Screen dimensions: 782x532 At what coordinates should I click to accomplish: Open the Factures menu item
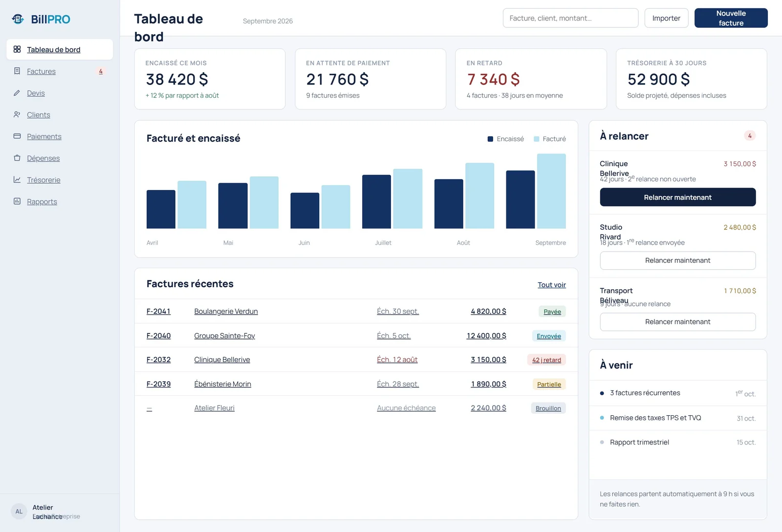[60, 71]
